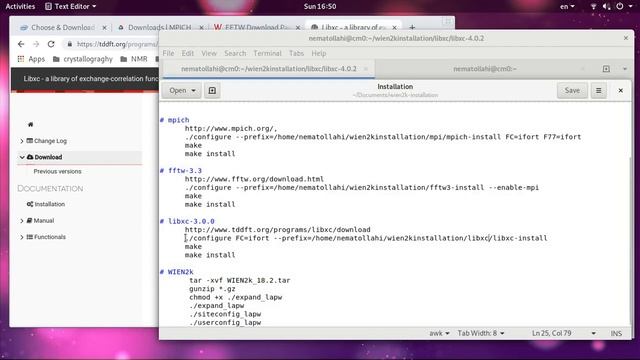This screenshot has width=640, height=360.
Task: Click the '# fftw-3.3' heading line
Action: pos(180,171)
